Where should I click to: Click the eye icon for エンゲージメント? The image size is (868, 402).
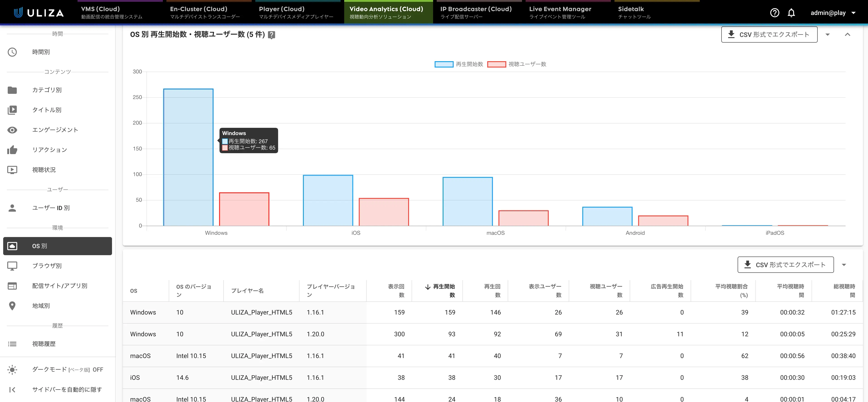(12, 130)
